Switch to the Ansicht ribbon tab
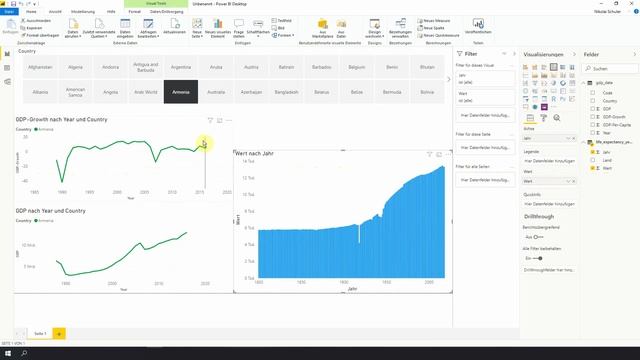Viewport: 640px width, 360px height. click(x=55, y=12)
